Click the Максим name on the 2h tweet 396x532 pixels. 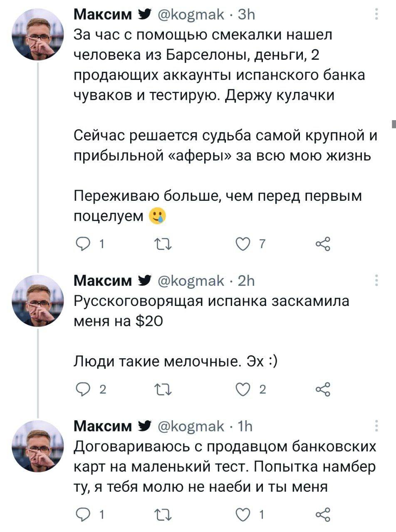coord(102,281)
